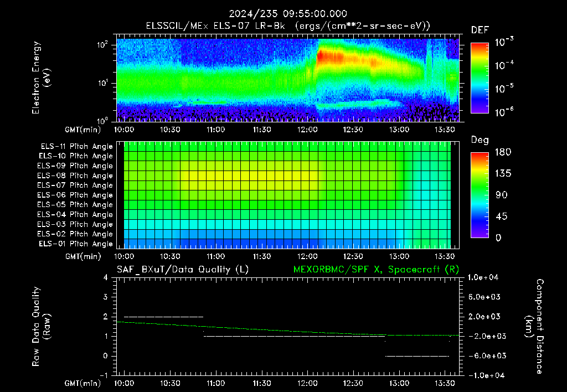
Task: Click the 10^-3 tick on DEF scale
Action: pos(504,42)
